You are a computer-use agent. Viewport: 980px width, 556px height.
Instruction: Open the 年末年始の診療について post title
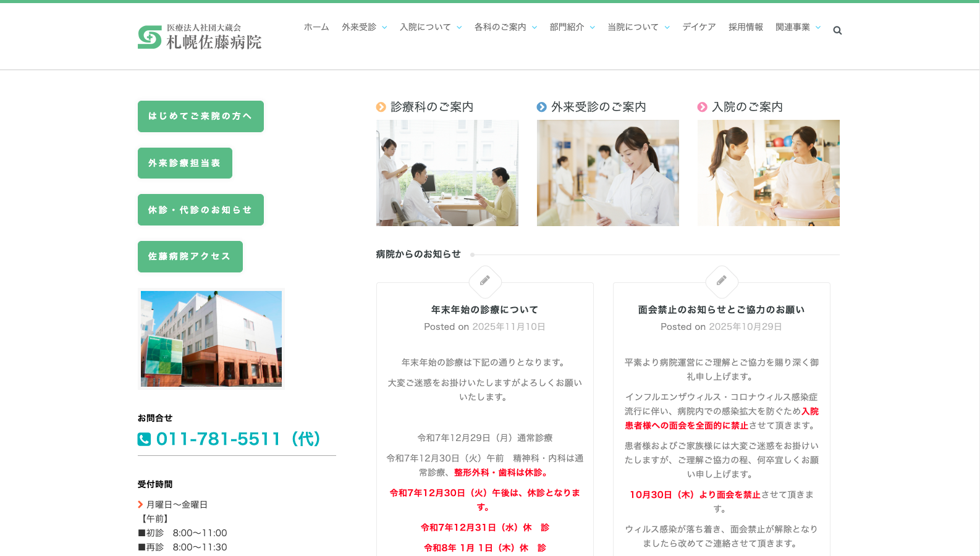(484, 310)
